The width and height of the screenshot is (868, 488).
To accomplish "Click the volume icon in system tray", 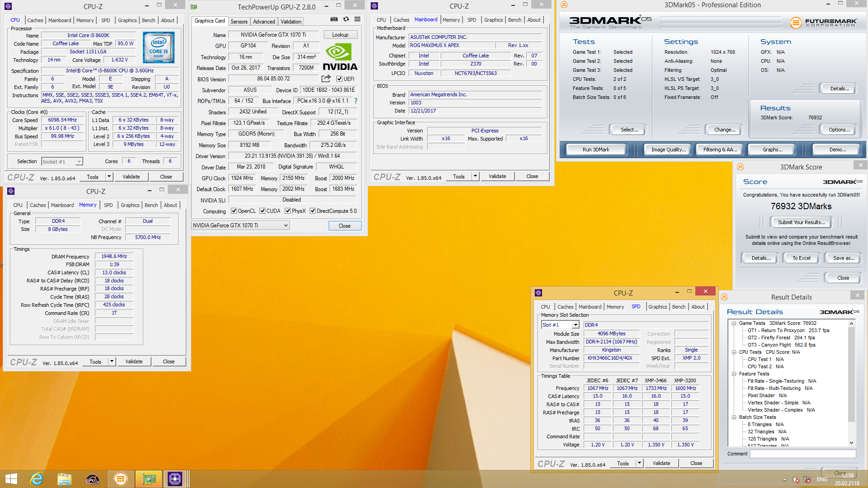I will coord(796,479).
